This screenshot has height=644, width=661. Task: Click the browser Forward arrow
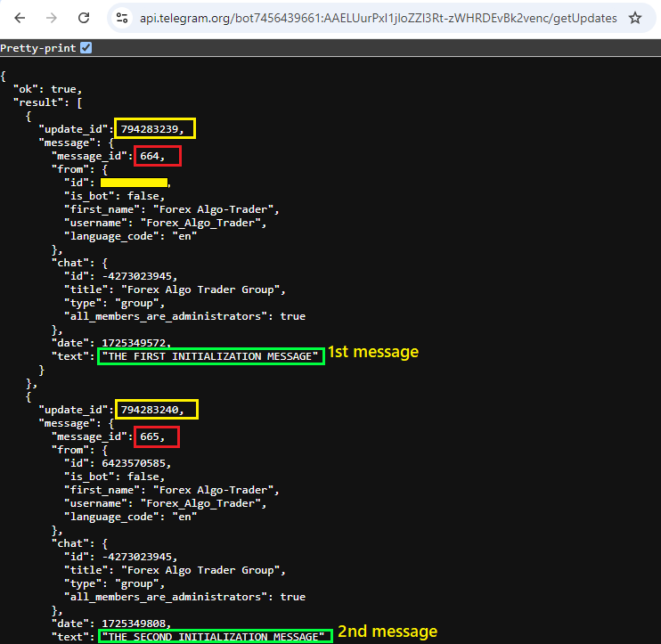point(52,18)
